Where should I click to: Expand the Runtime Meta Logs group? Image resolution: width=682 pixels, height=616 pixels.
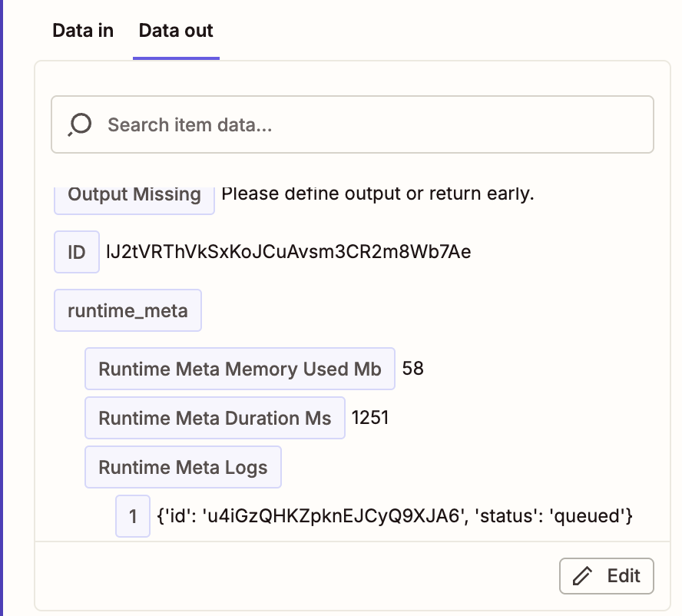(183, 468)
